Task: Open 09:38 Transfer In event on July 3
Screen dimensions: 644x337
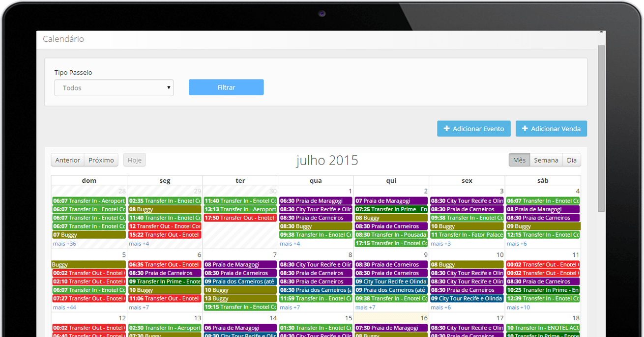Action: tap(467, 218)
